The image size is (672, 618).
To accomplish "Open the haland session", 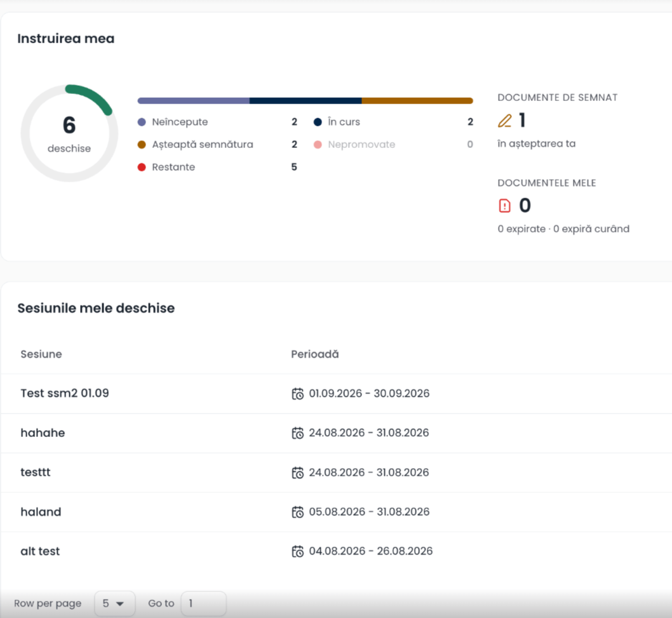I will (41, 512).
